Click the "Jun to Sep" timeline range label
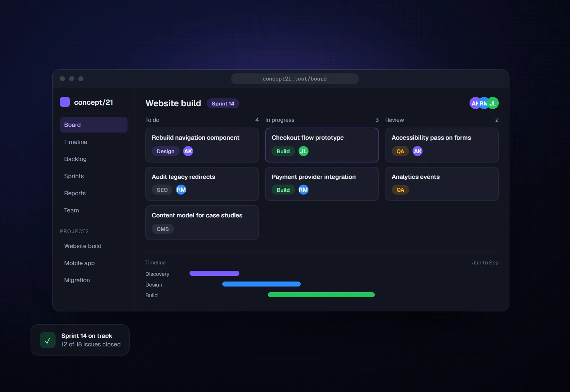The width and height of the screenshot is (570, 392). tap(486, 263)
